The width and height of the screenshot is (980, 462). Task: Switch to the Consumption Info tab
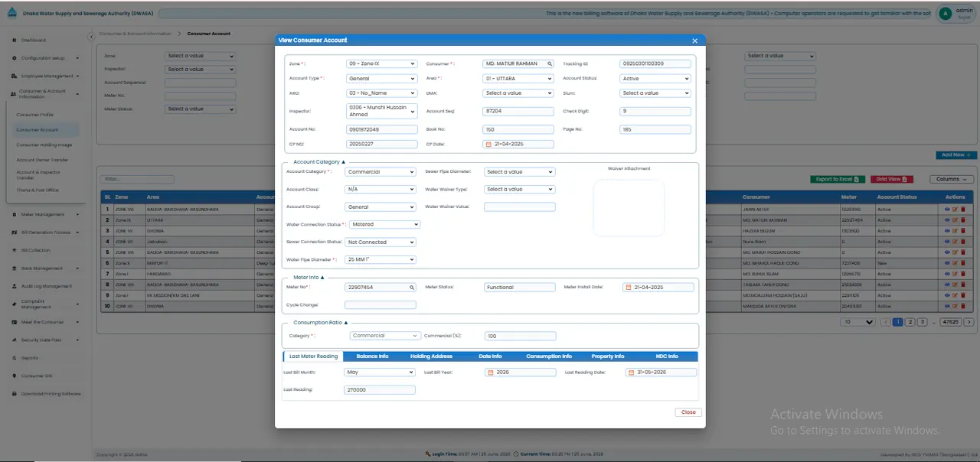click(549, 356)
